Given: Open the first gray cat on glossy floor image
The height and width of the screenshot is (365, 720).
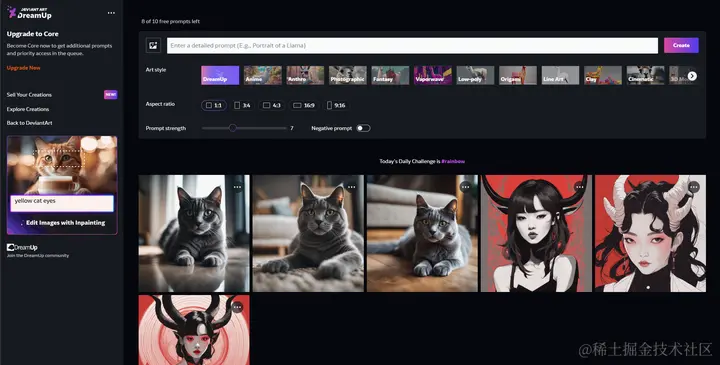Looking at the screenshot, I should [194, 233].
